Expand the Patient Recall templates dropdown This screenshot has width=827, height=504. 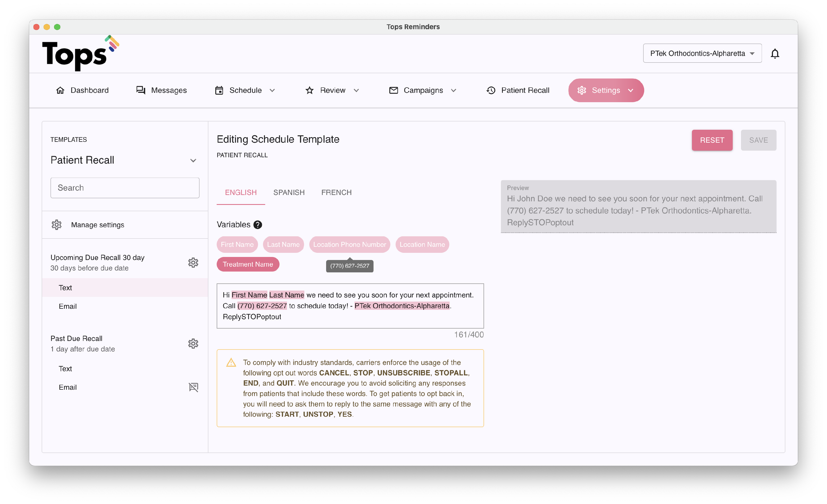(193, 160)
